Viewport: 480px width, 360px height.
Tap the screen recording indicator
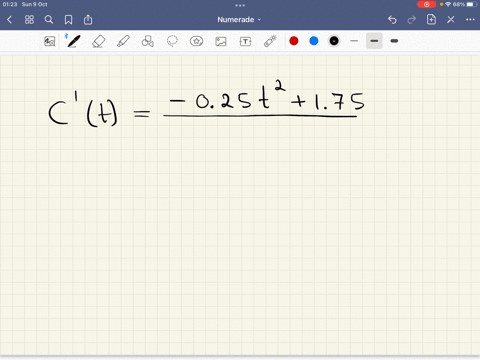point(426,4)
